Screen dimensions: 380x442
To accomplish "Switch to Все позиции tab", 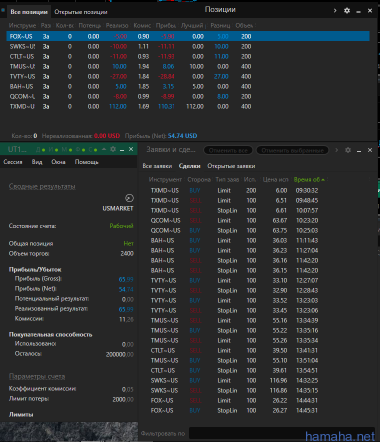I will click(29, 12).
